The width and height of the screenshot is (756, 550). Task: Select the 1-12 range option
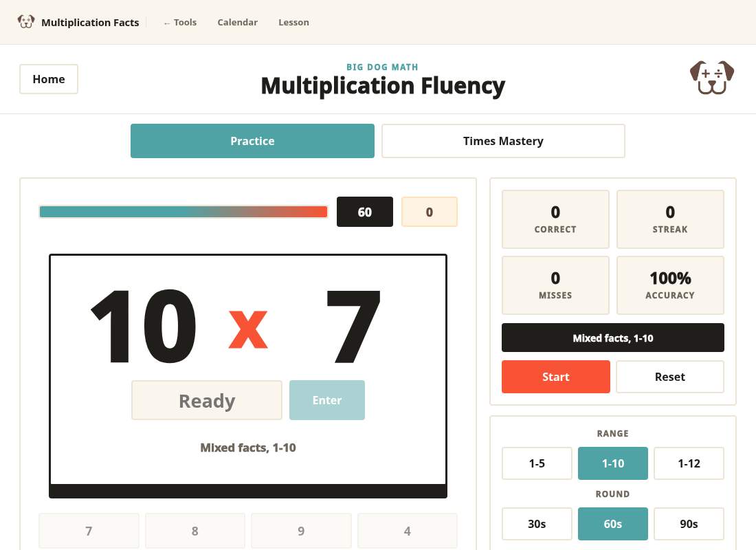(x=689, y=463)
